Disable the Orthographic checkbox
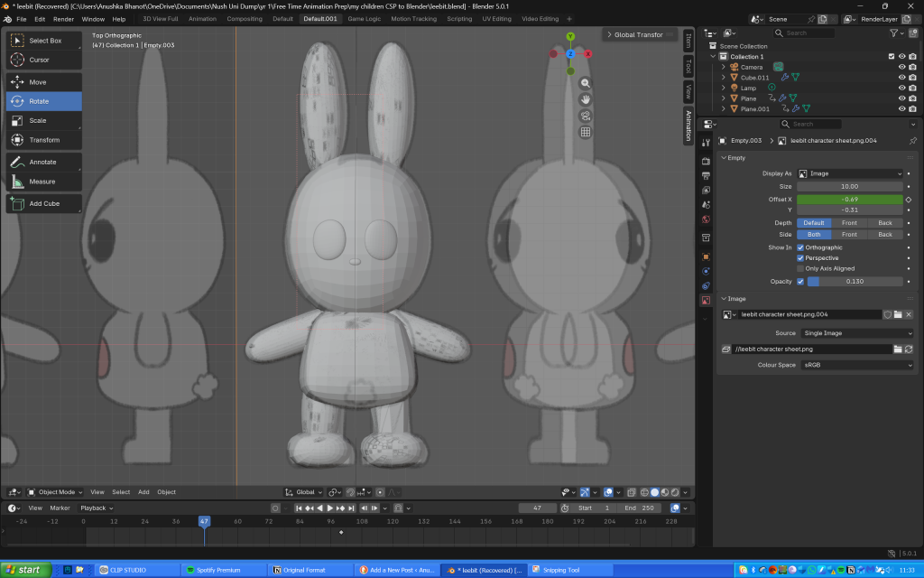The height and width of the screenshot is (578, 924). 800,247
